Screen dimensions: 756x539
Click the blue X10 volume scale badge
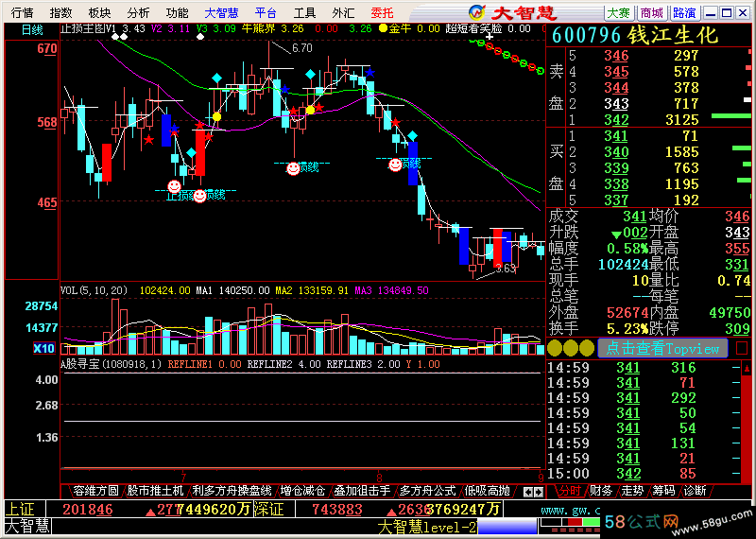coord(43,348)
